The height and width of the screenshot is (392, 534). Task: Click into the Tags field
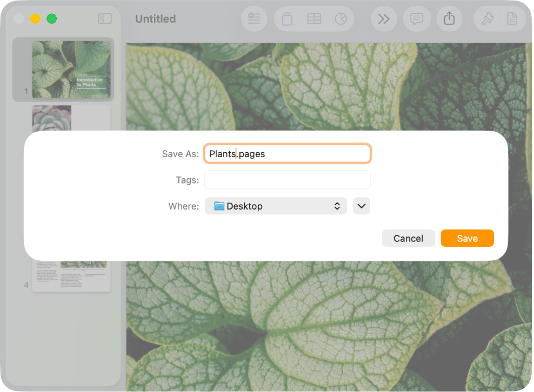tap(287, 180)
